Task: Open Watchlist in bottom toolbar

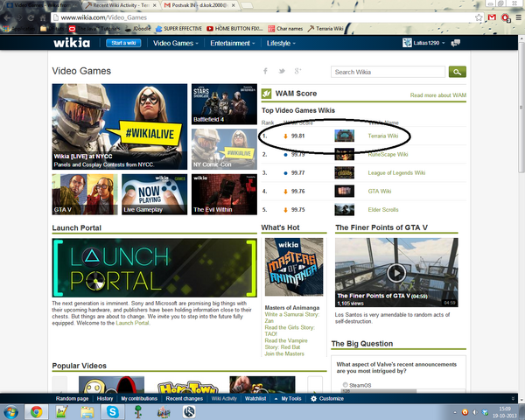Action: coord(255,399)
